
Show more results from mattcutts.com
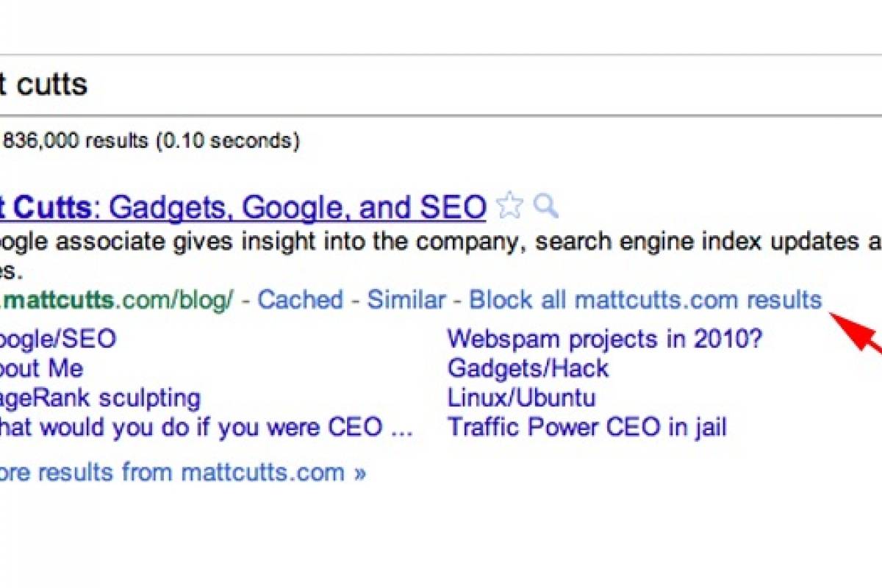pyautogui.click(x=182, y=472)
